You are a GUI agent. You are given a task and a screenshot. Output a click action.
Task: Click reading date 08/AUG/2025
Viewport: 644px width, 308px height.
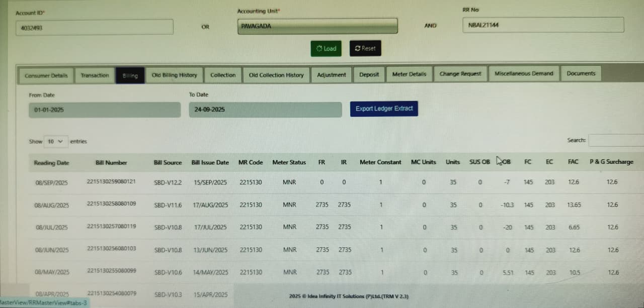pyautogui.click(x=52, y=206)
